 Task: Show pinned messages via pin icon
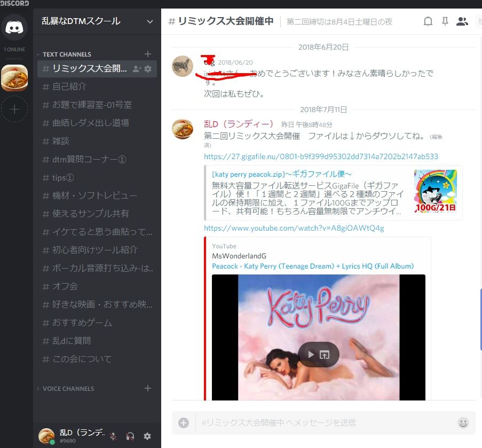tap(445, 21)
